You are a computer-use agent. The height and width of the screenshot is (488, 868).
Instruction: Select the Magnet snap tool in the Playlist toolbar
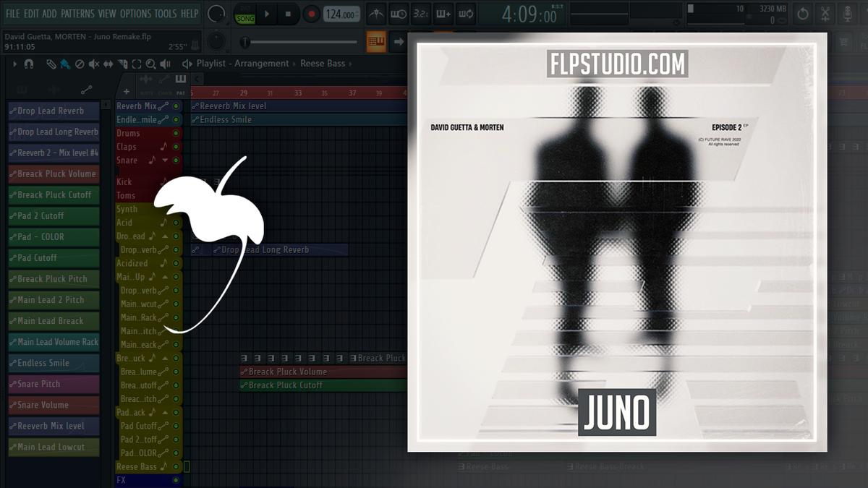tap(27, 64)
